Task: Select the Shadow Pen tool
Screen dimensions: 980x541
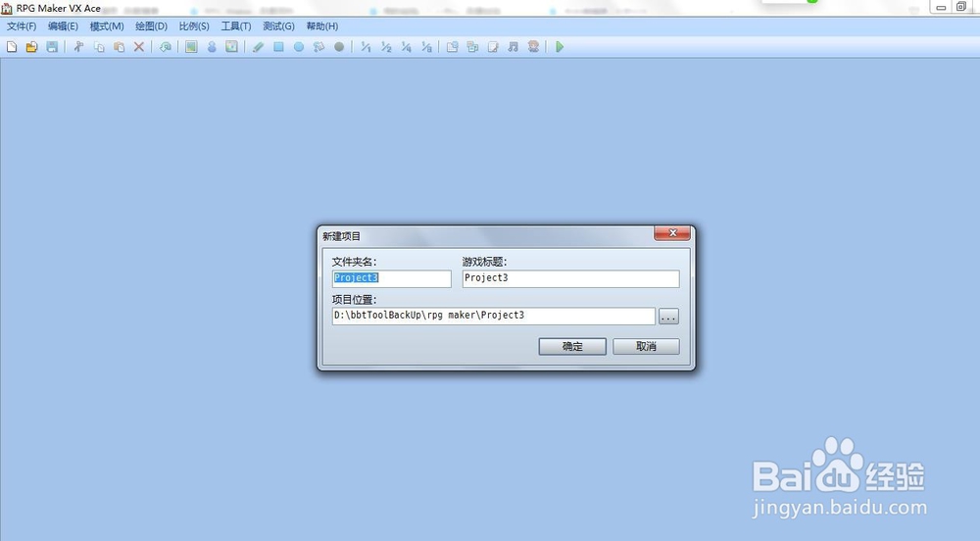Action: pyautogui.click(x=339, y=47)
